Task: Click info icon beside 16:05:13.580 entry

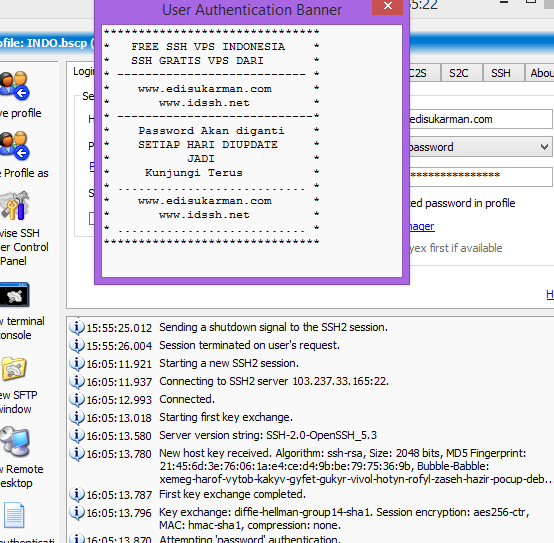Action: point(77,435)
